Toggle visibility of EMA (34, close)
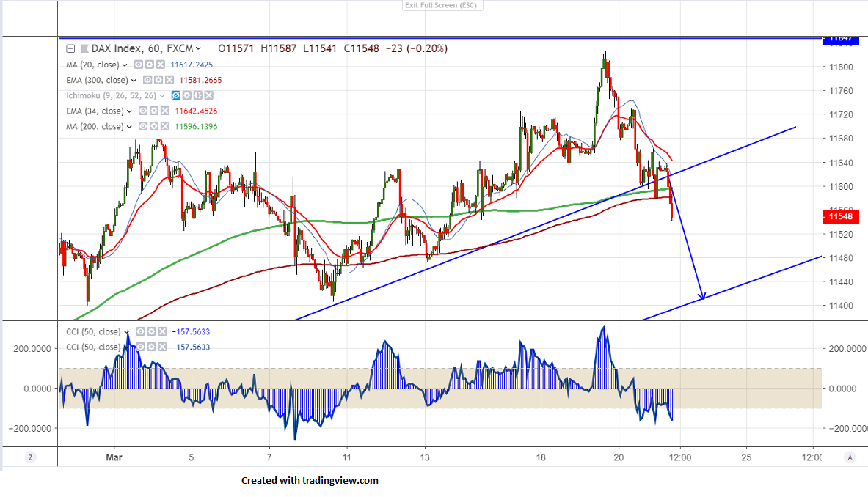The height and width of the screenshot is (497, 868). (x=143, y=111)
